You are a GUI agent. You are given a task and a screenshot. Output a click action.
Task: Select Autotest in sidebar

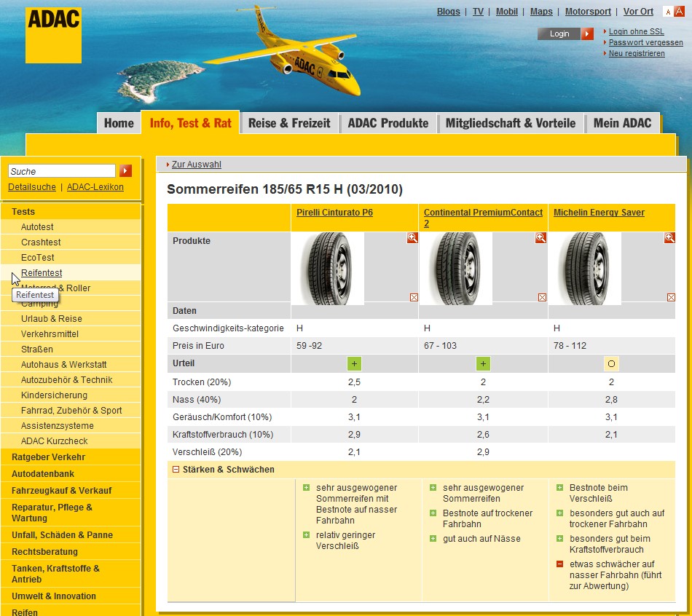click(71, 226)
